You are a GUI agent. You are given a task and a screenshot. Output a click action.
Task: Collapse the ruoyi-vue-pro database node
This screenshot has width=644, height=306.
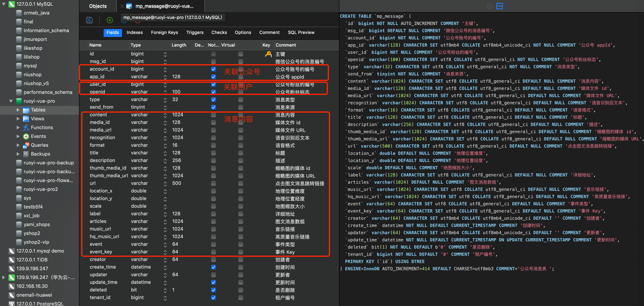(x=11, y=101)
